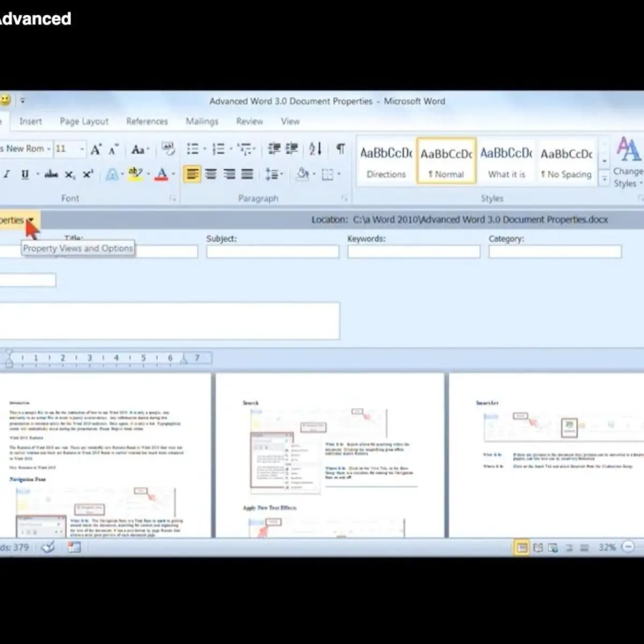The height and width of the screenshot is (644, 644).
Task: Apply Text Effects to selection
Action: click(112, 174)
